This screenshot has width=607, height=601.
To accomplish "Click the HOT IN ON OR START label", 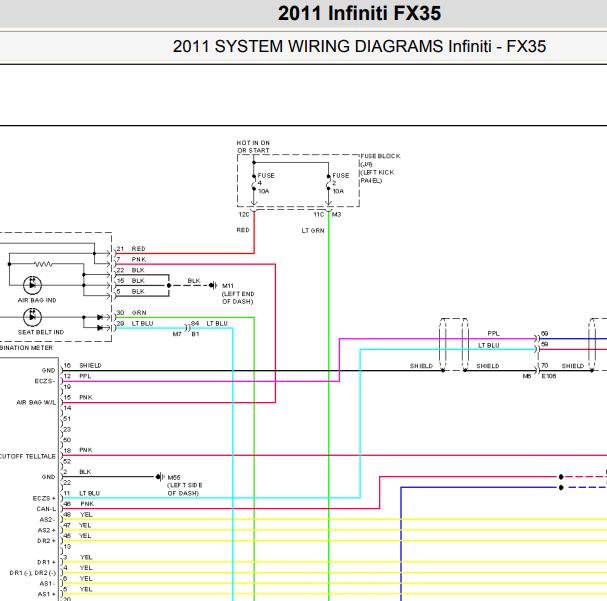I will coord(253,147).
